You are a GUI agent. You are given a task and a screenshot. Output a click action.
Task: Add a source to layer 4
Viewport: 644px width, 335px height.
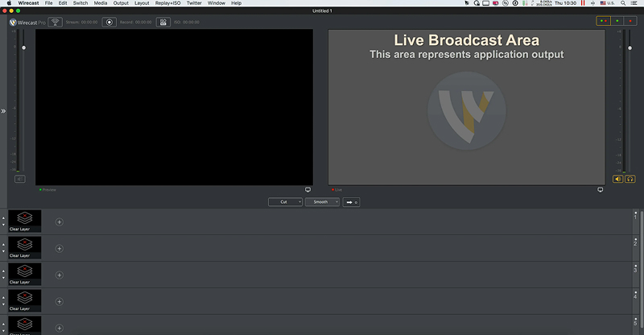coord(59,302)
